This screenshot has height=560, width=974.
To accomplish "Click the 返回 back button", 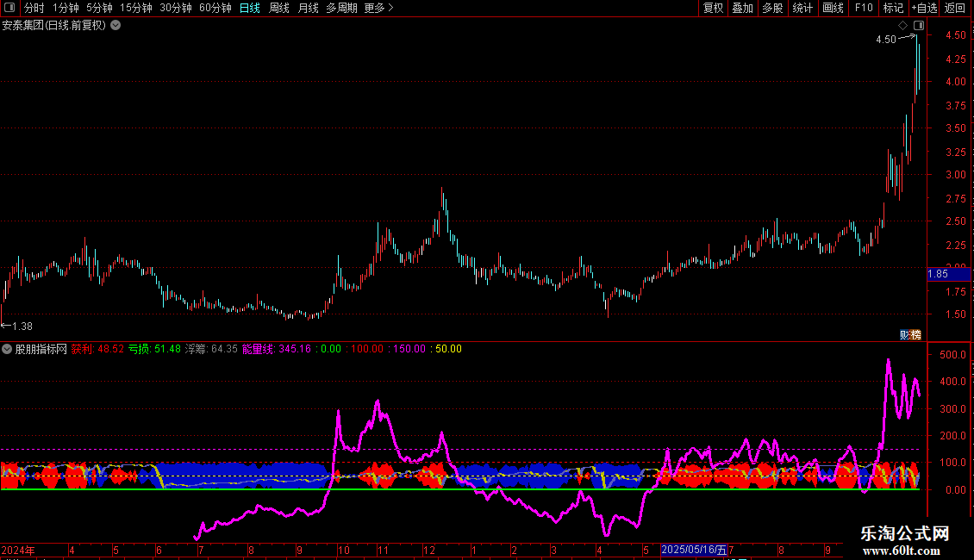I will [x=955, y=8].
